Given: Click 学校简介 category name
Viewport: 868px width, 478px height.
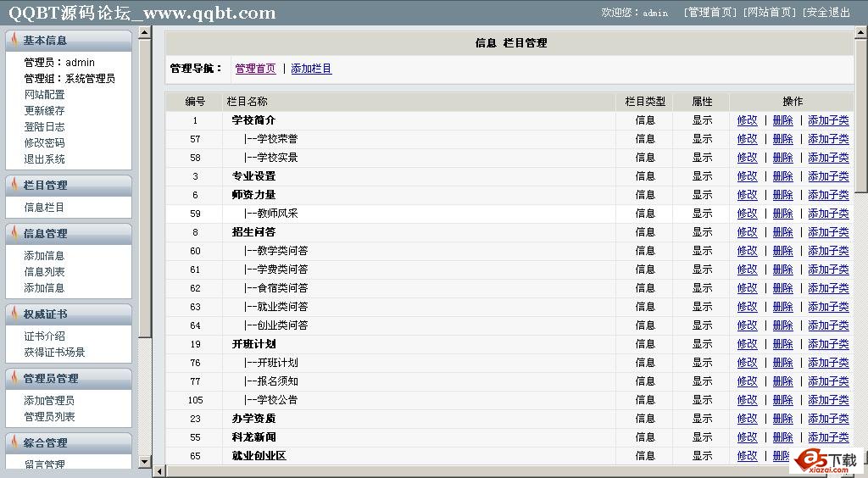Looking at the screenshot, I should (253, 120).
